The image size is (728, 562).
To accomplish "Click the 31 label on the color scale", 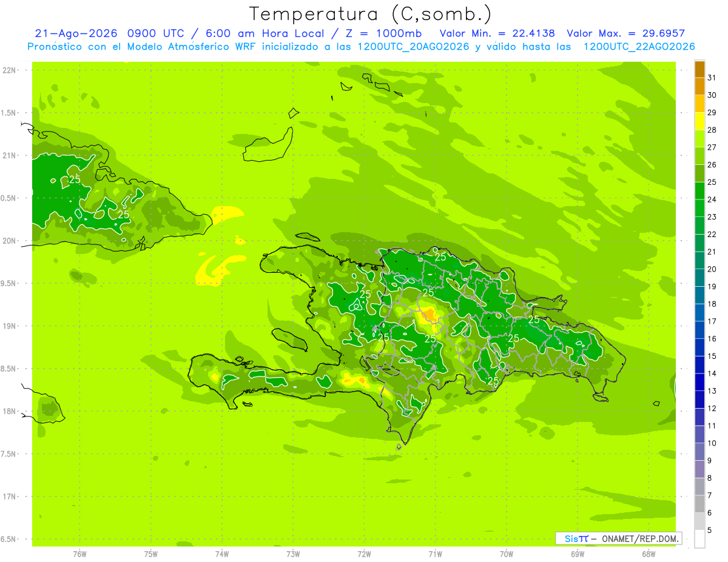I will (712, 78).
